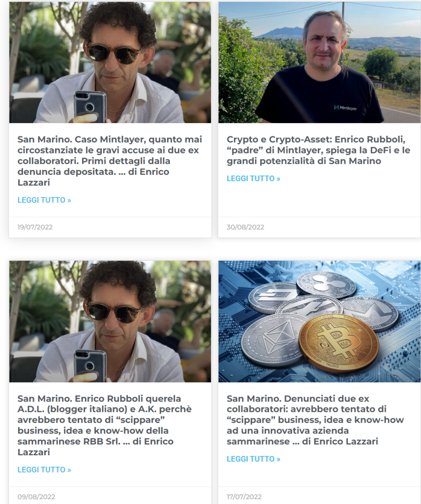Click the Mintlayer logo on the black t-shirt
The image size is (421, 504).
point(345,108)
